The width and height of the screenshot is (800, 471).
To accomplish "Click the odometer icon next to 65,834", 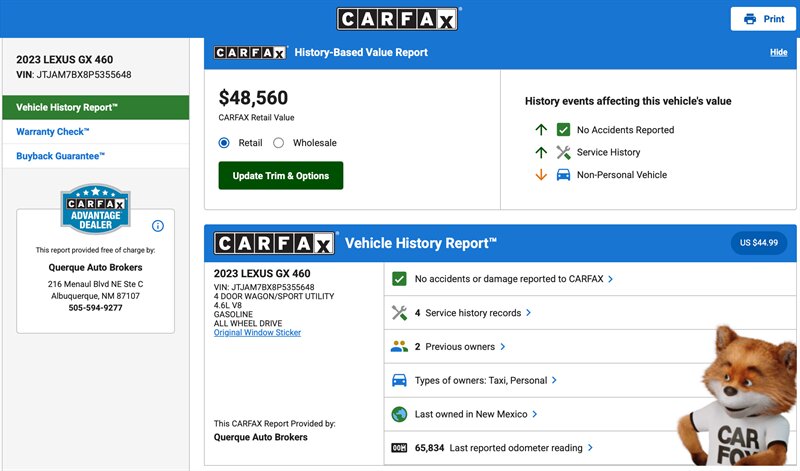I will (x=399, y=448).
